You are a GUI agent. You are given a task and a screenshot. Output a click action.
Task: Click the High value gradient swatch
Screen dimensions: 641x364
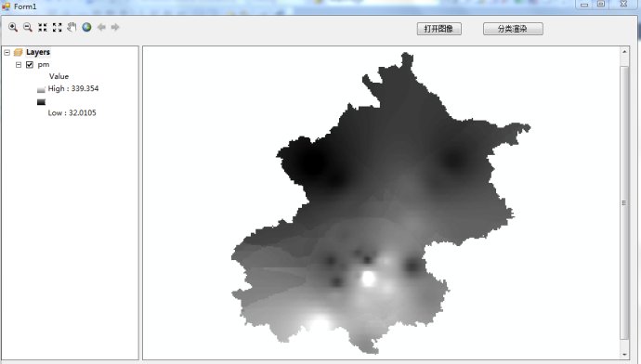[41, 89]
